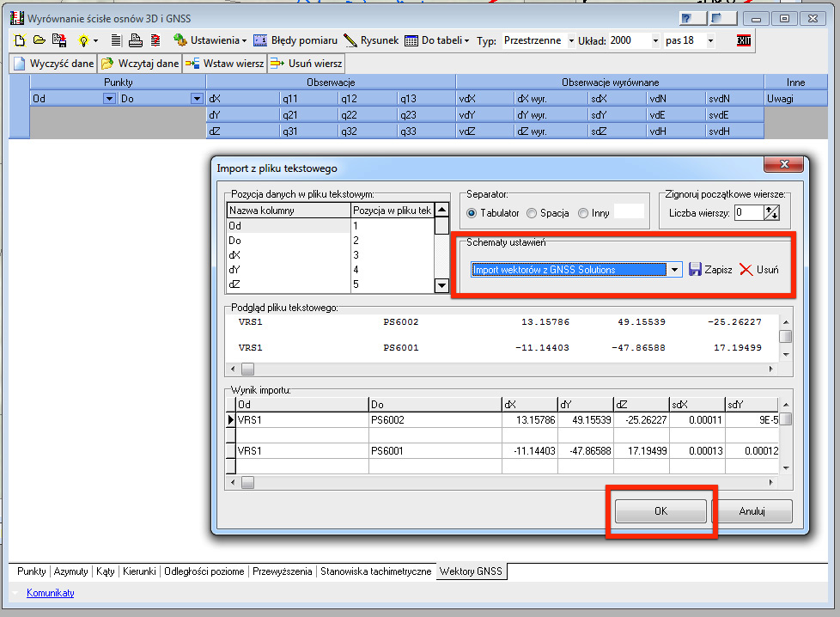Open the Ustawienia settings menu
Image resolution: width=840 pixels, height=617 pixels.
click(210, 40)
